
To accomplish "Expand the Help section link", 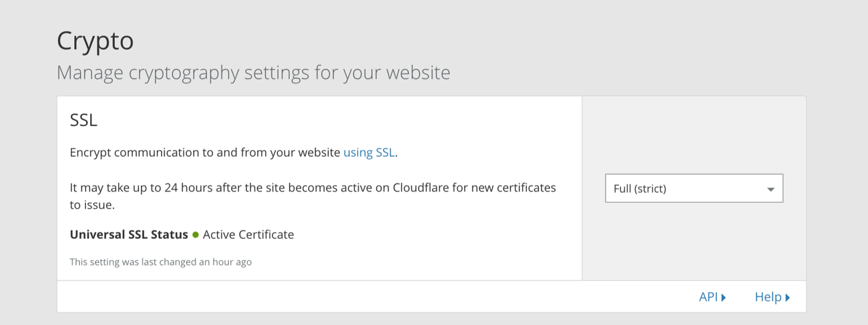I will point(768,297).
